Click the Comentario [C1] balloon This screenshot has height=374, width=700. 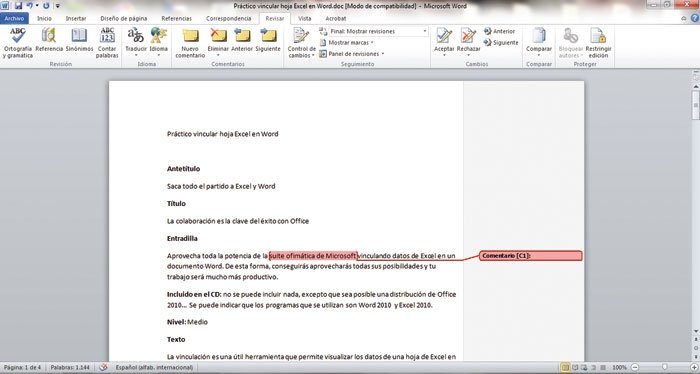[531, 256]
